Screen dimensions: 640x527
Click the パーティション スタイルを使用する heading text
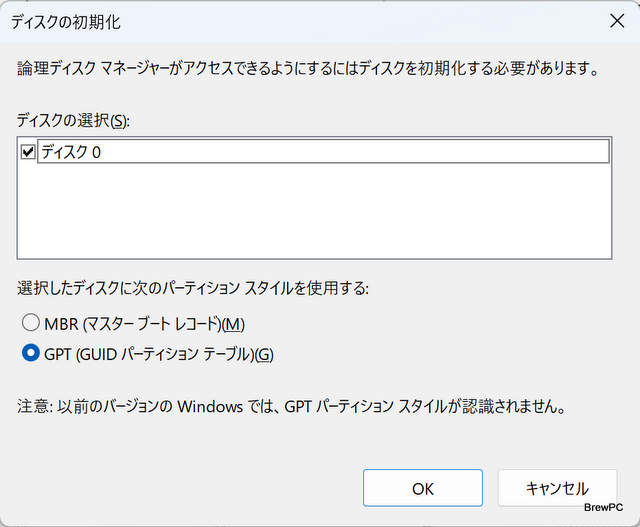193,288
